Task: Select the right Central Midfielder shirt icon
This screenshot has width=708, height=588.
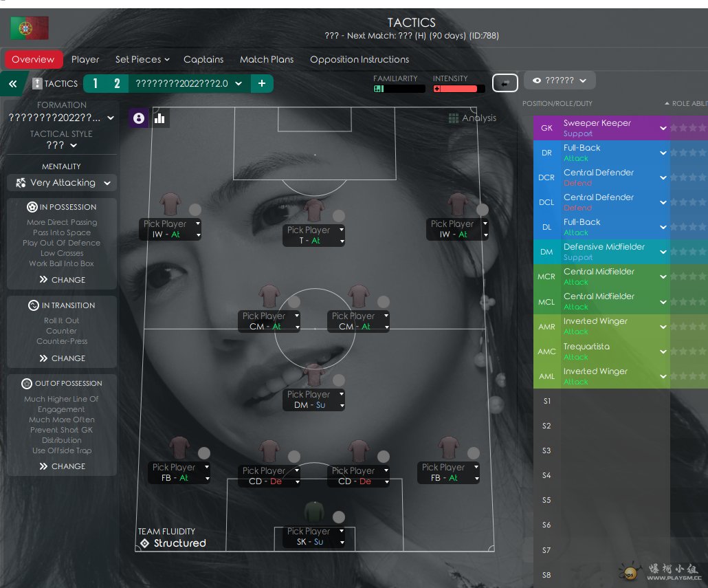Action: click(x=359, y=296)
